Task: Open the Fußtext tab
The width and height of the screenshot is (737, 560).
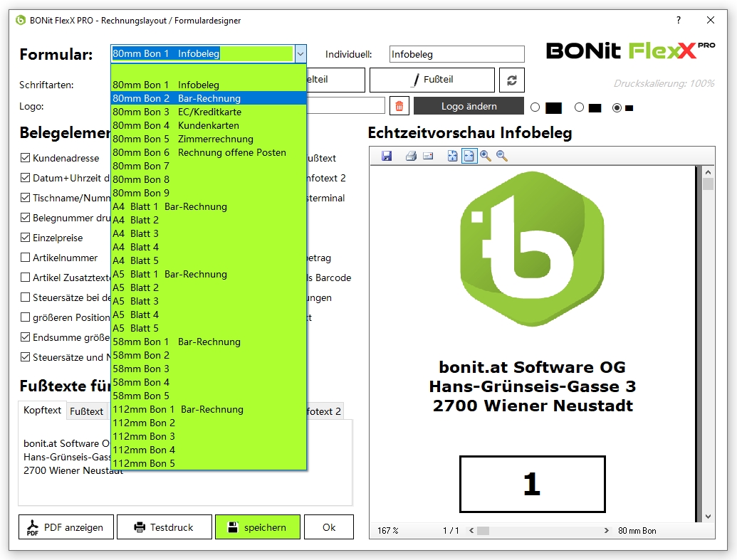Action: [x=86, y=411]
